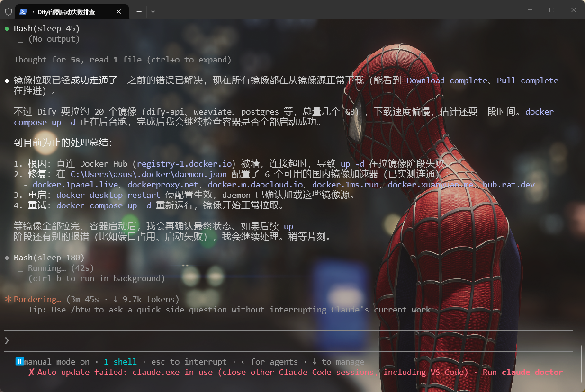Click the pause icon beside manual mode
Screen dimensions: 585x392
coord(19,362)
